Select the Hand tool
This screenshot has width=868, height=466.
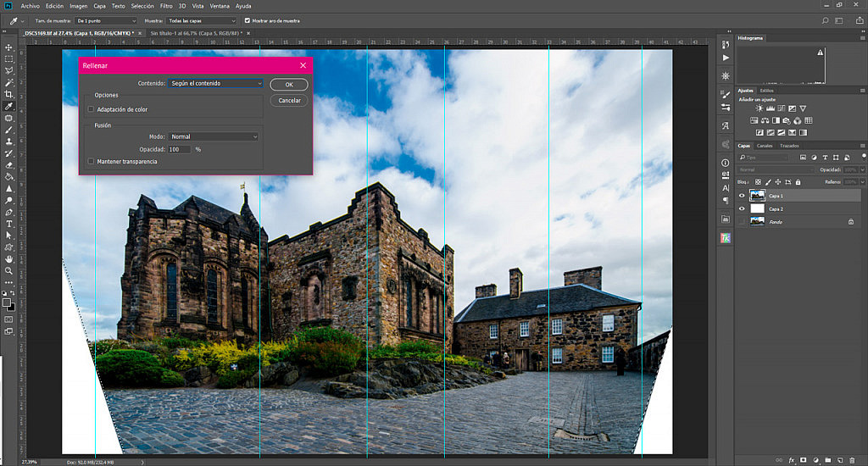click(x=8, y=259)
